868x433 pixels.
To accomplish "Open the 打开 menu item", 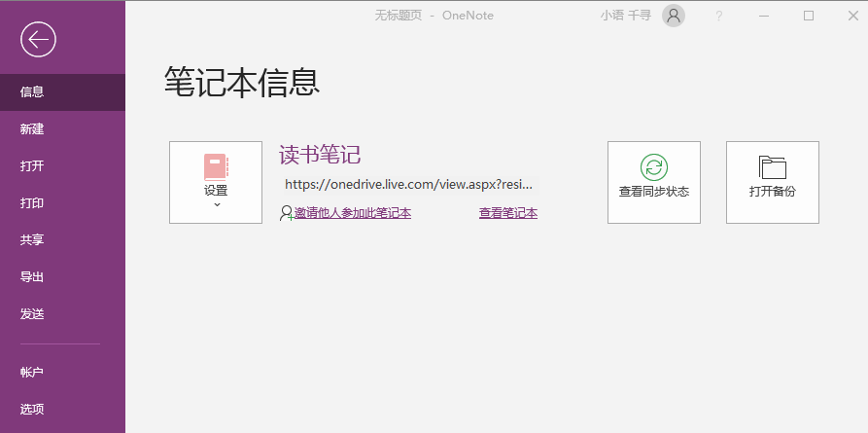I will [62, 166].
